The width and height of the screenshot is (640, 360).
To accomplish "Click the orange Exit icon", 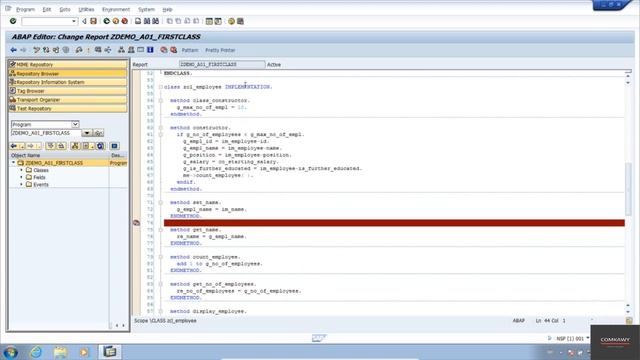I will tap(116, 21).
